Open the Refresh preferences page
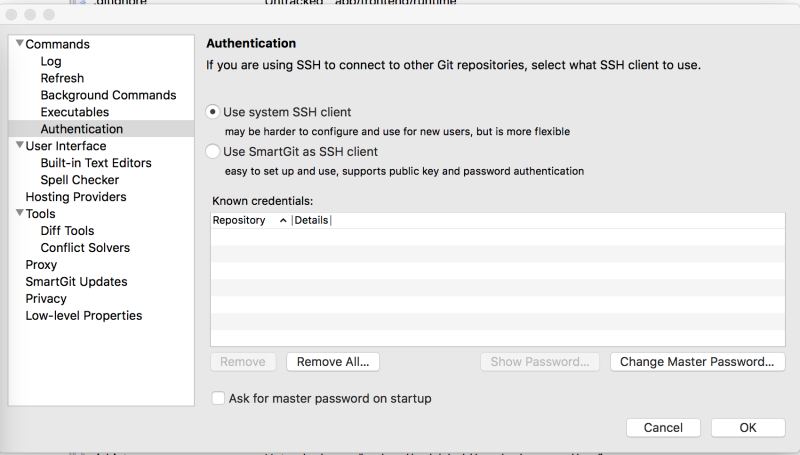 point(62,78)
